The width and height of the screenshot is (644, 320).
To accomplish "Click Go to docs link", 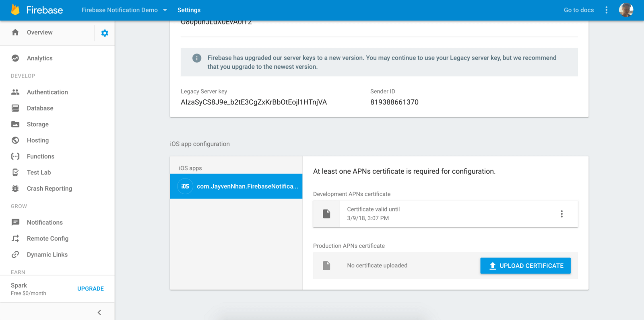I will (x=579, y=10).
